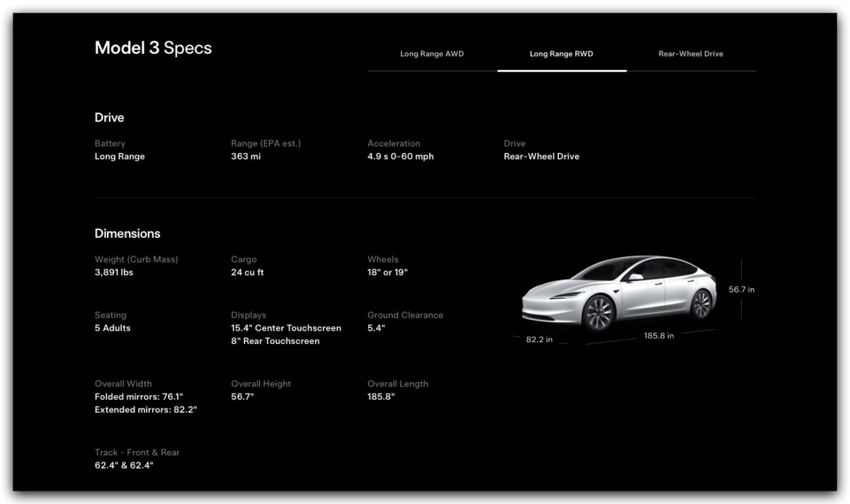850x504 pixels.
Task: Click the 5 Adults seating value
Action: [113, 328]
